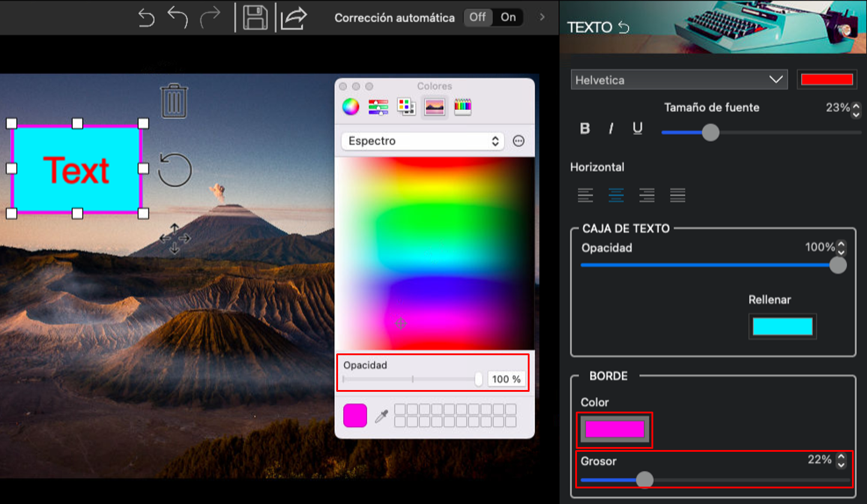This screenshot has height=504, width=867.
Task: Open the red text color swatch
Action: click(x=827, y=80)
